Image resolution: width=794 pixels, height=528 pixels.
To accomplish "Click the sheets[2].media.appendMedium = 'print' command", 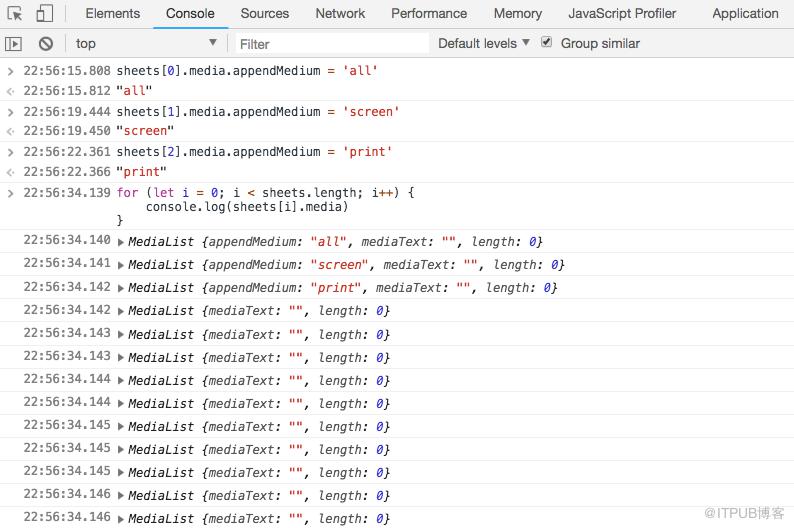I will click(254, 151).
